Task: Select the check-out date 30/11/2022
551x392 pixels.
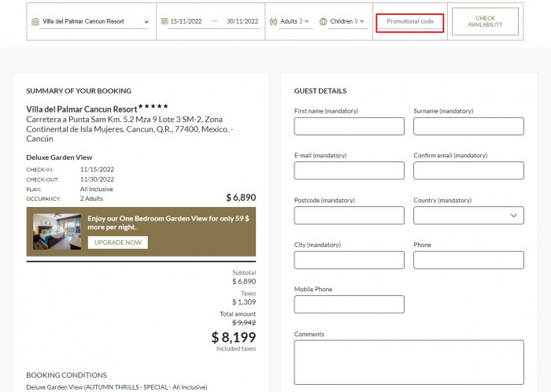Action: point(242,21)
